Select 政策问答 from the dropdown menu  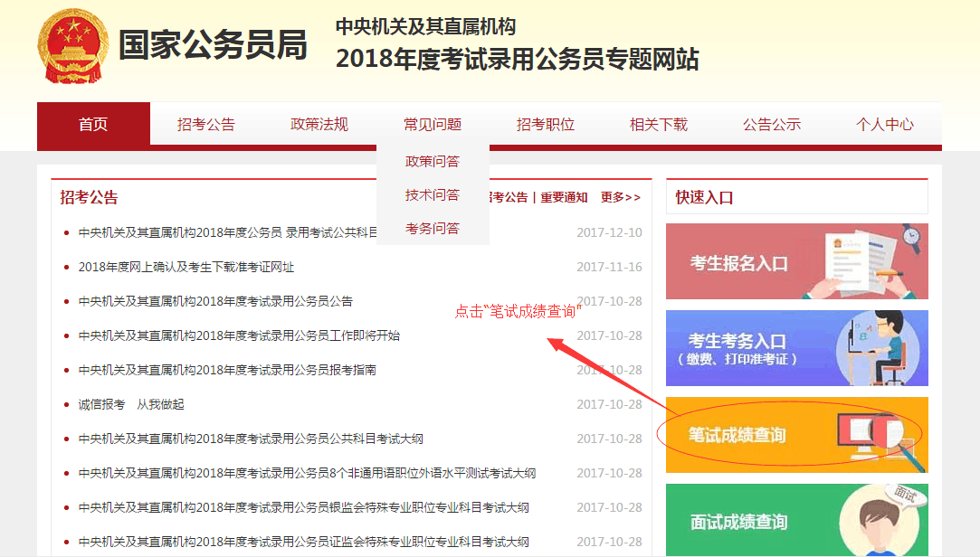[433, 160]
